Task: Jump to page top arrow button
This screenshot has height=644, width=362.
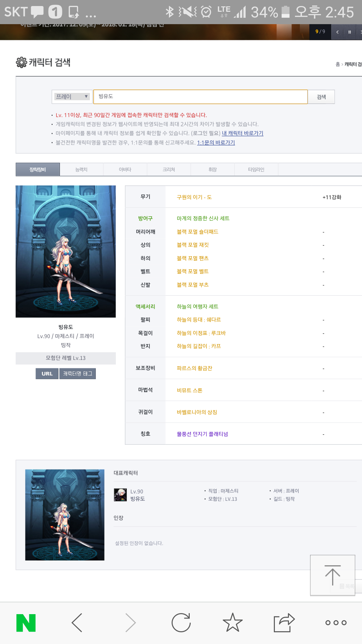Action: click(x=333, y=575)
